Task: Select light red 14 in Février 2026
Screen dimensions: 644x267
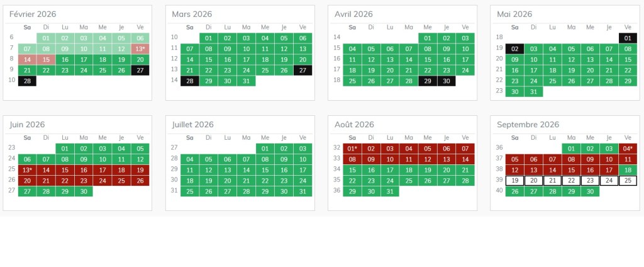Action: [27, 59]
